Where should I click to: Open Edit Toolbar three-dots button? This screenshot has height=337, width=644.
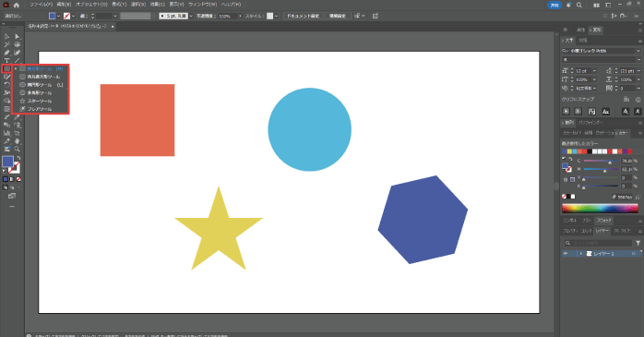[x=12, y=206]
